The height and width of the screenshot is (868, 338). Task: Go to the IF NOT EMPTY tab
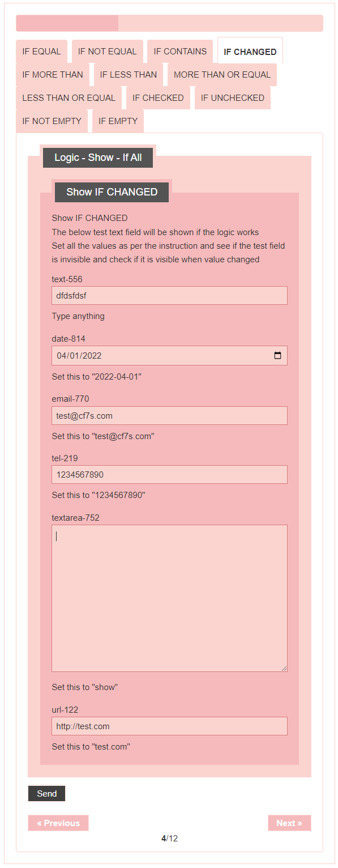pos(52,121)
